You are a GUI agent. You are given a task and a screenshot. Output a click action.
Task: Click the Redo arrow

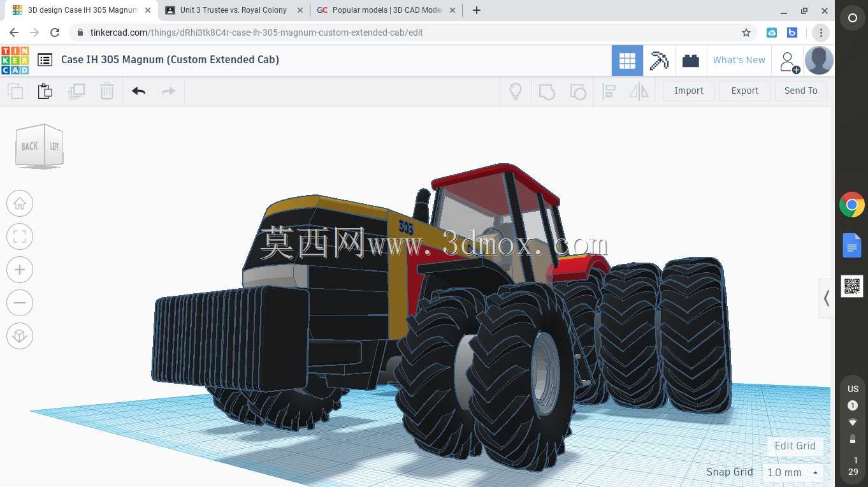point(168,91)
